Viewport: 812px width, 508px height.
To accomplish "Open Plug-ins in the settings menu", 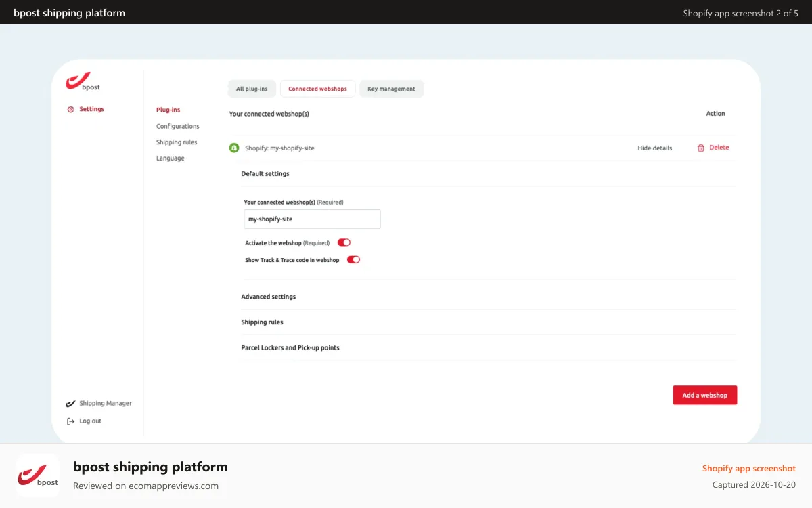I will pos(168,110).
